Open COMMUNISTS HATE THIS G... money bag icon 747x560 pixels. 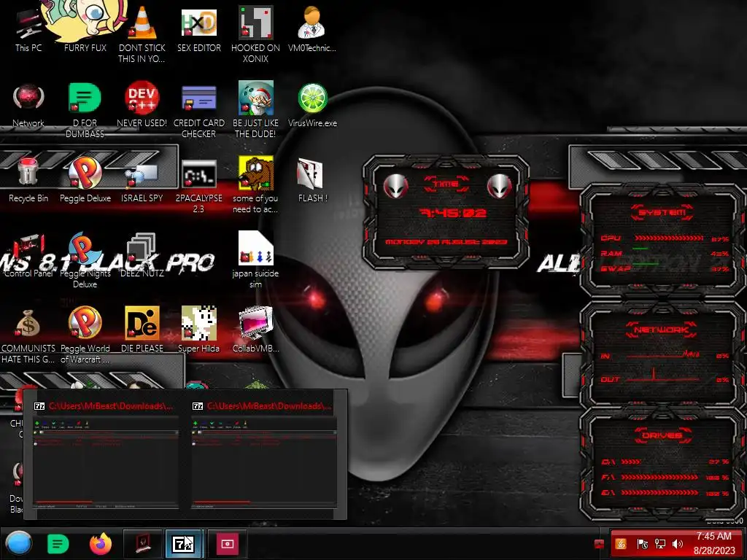pyautogui.click(x=28, y=335)
